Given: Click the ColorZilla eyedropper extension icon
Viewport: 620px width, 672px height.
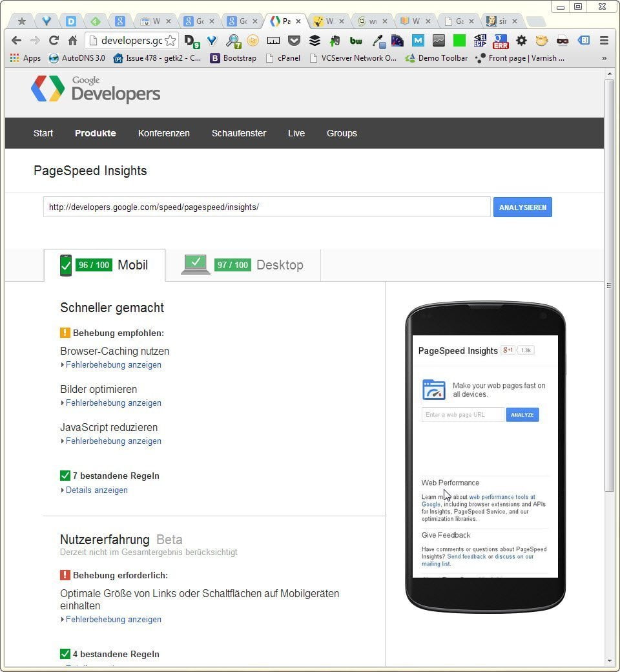Looking at the screenshot, I should point(378,41).
